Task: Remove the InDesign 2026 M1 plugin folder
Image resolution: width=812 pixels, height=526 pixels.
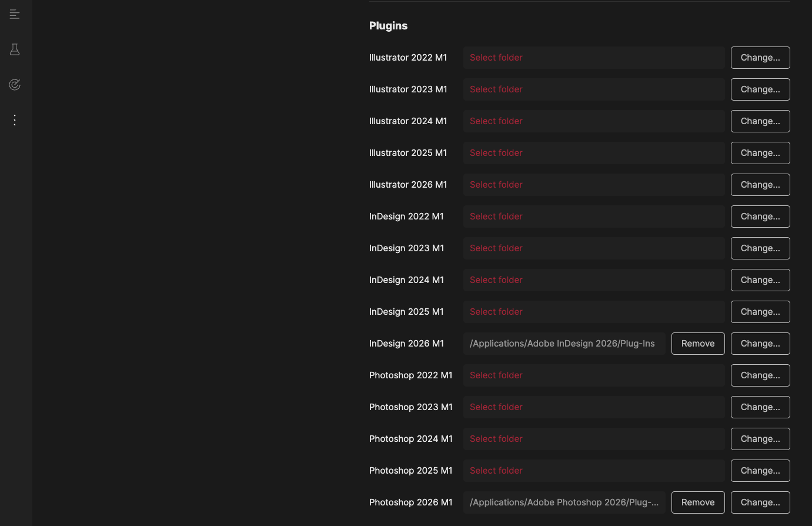Action: tap(697, 344)
